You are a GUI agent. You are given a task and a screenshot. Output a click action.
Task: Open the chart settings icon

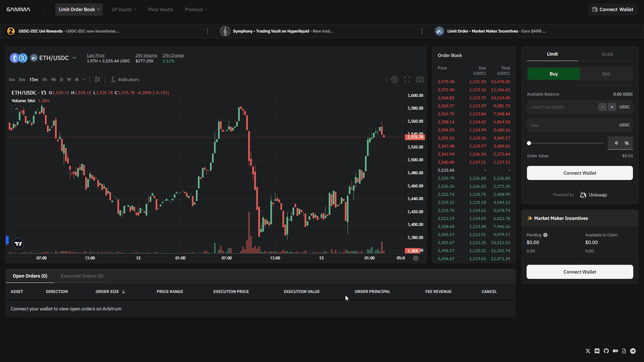[394, 79]
